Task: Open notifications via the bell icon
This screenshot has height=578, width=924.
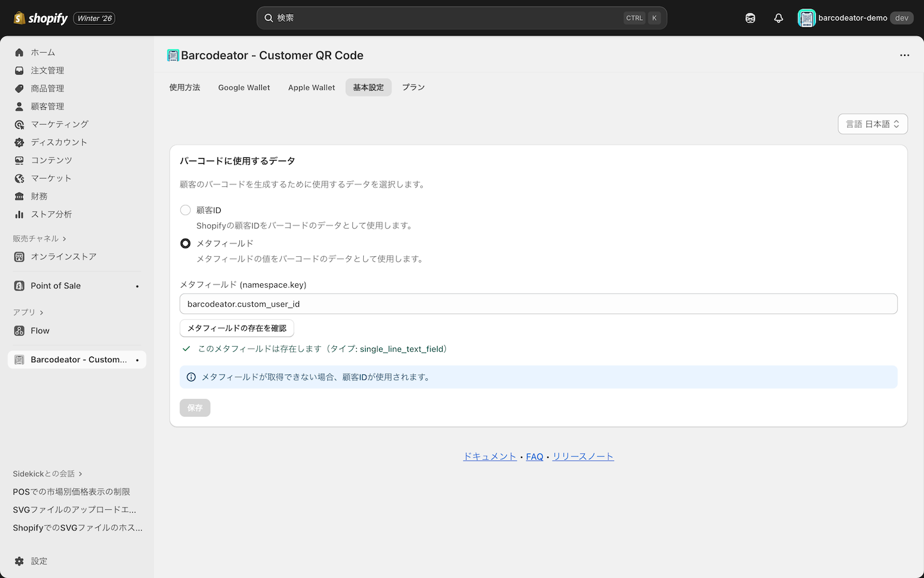Action: pyautogui.click(x=778, y=17)
